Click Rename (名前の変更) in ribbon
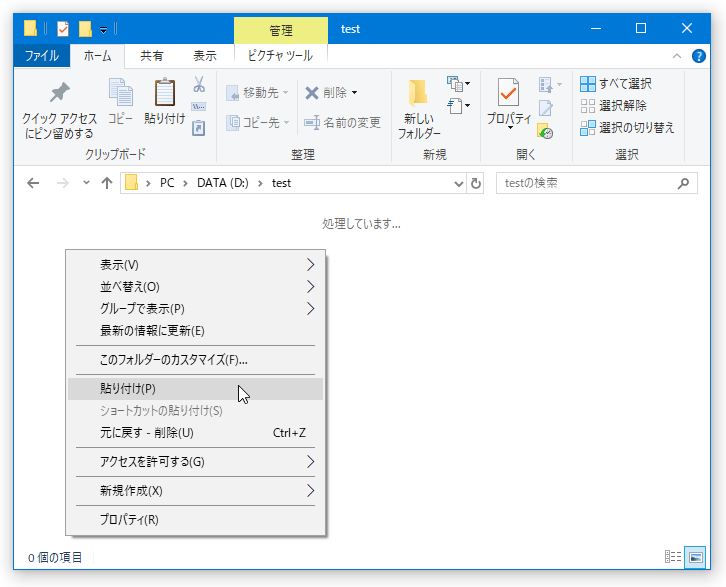 [342, 123]
